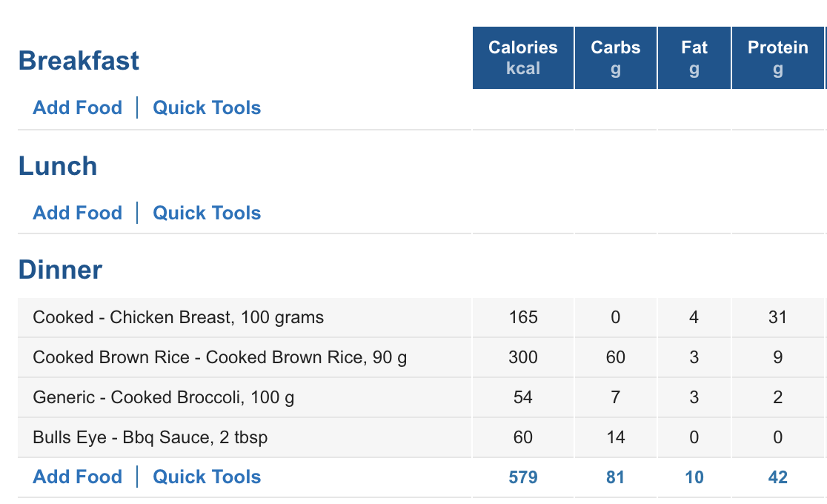827x504 pixels.
Task: Click Add Food under Breakfast
Action: (x=77, y=108)
